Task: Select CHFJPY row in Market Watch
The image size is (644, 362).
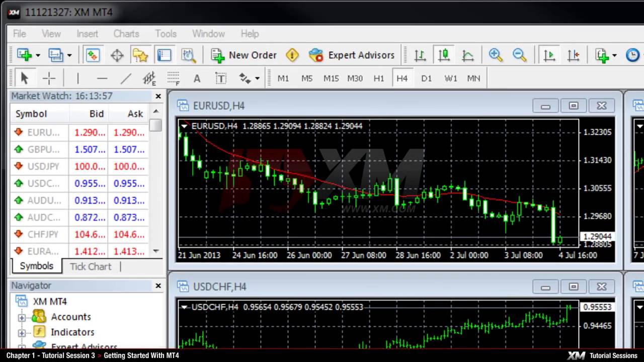Action: tap(79, 234)
